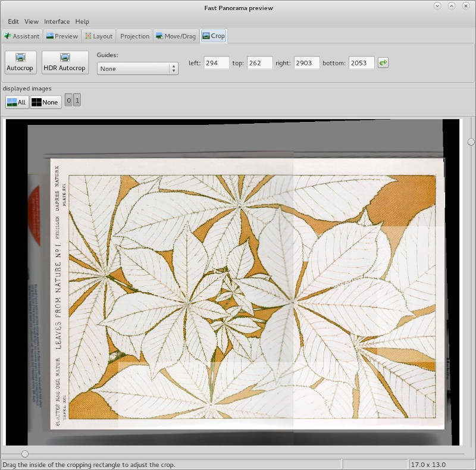Select the Crop tab
Image resolution: width=476 pixels, height=470 pixels.
coord(214,36)
